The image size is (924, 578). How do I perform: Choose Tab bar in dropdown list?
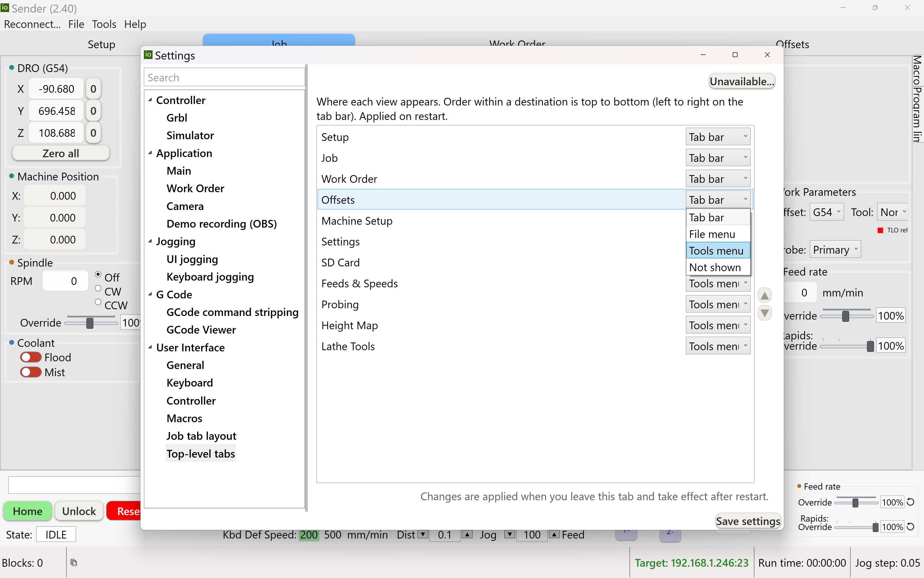(718, 217)
